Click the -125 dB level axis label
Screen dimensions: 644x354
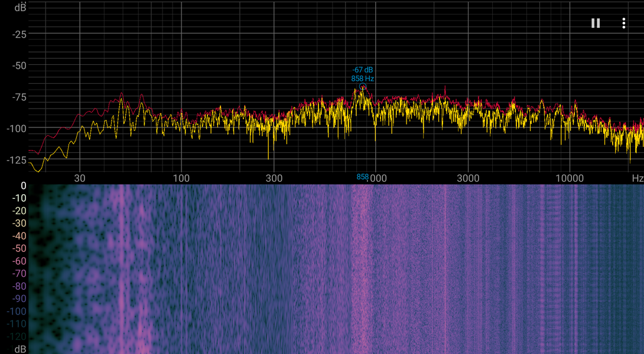(x=17, y=160)
